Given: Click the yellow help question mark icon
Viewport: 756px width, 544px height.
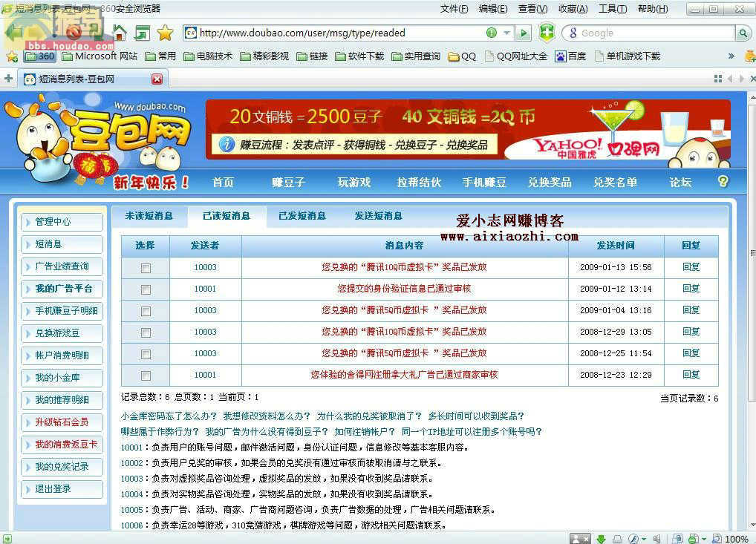Looking at the screenshot, I should [723, 181].
